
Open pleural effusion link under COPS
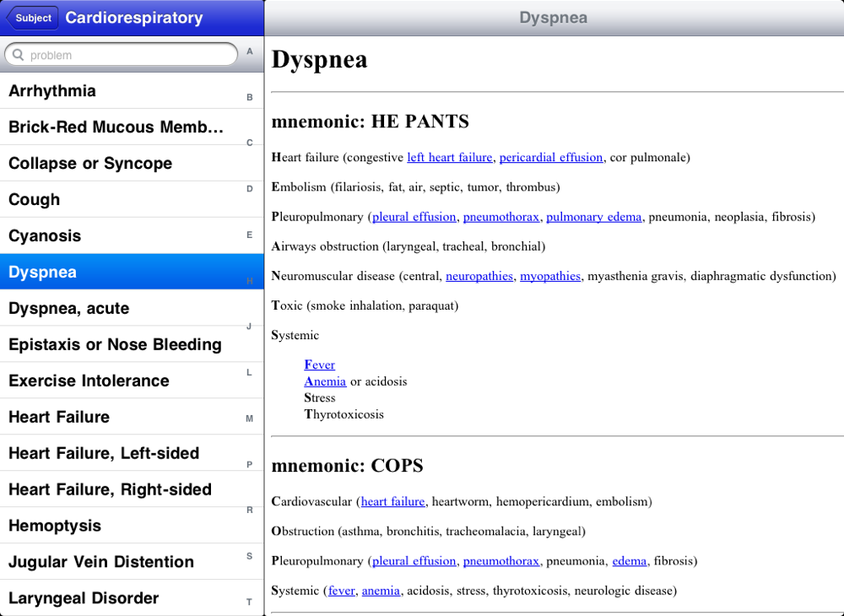pyautogui.click(x=414, y=561)
